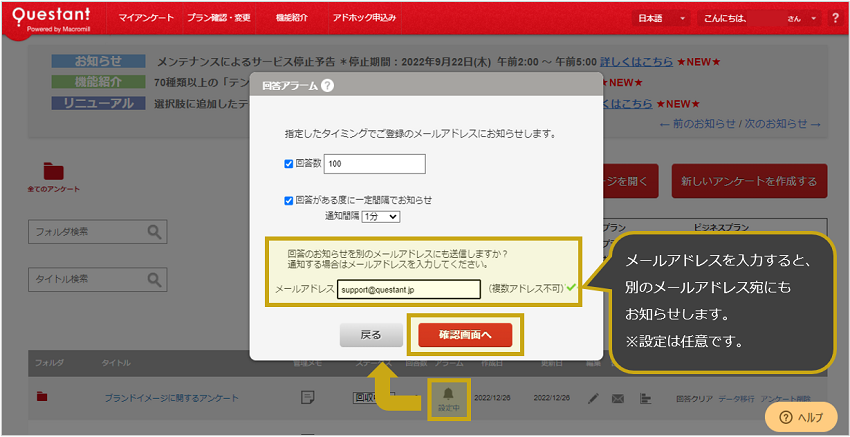Click the 回答数 value field showing 100
Image resolution: width=850 pixels, height=437 pixels.
[x=375, y=164]
